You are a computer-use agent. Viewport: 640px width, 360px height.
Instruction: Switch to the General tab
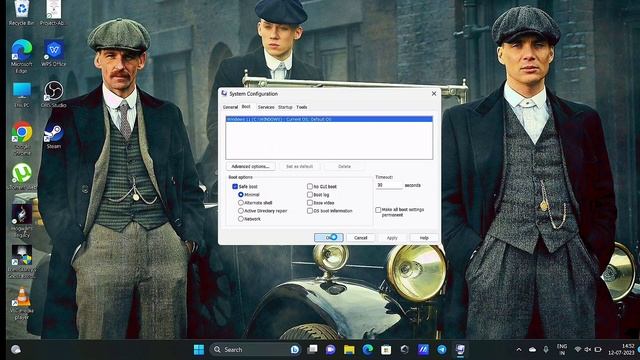[x=230, y=107]
